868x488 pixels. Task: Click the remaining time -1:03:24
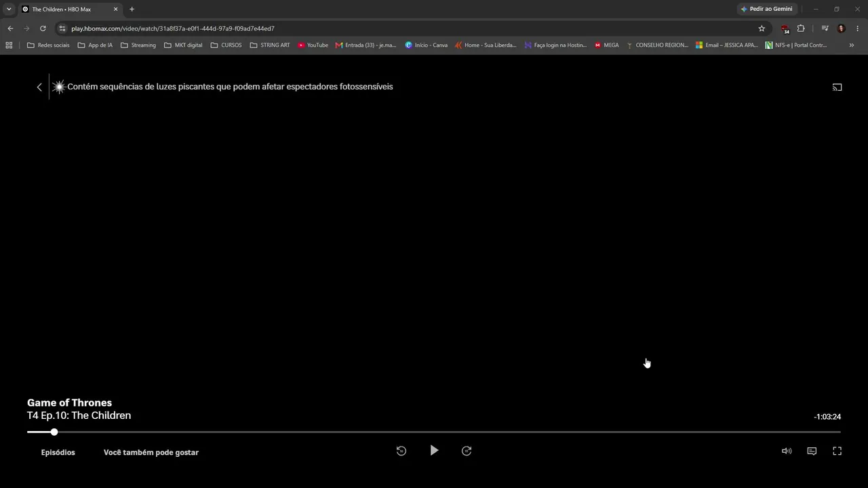pyautogui.click(x=827, y=417)
